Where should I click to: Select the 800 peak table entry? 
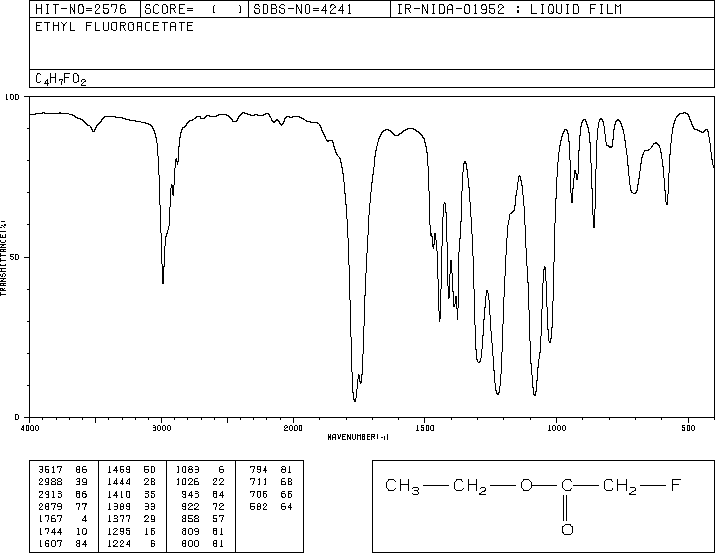tap(203, 544)
